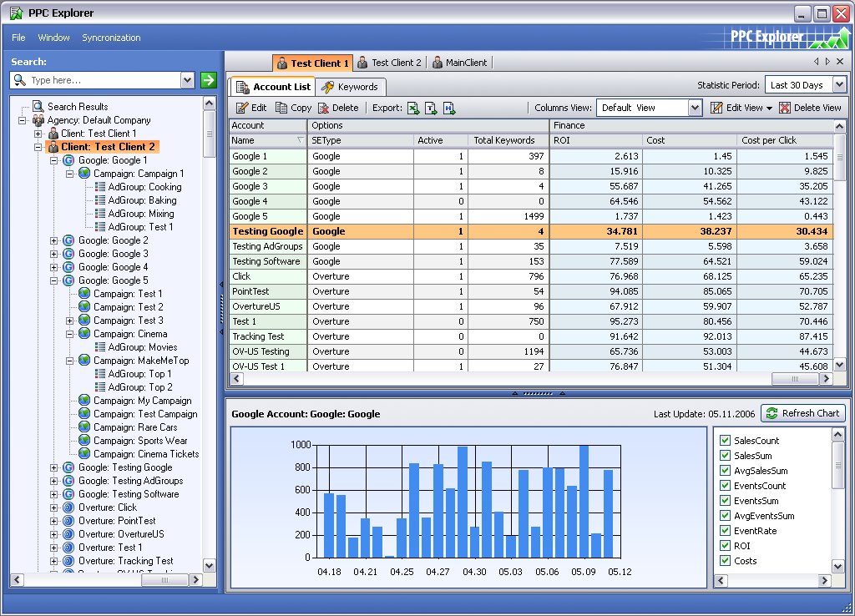The width and height of the screenshot is (855, 616).
Task: Click the Copy toolbar icon
Action: click(x=281, y=108)
